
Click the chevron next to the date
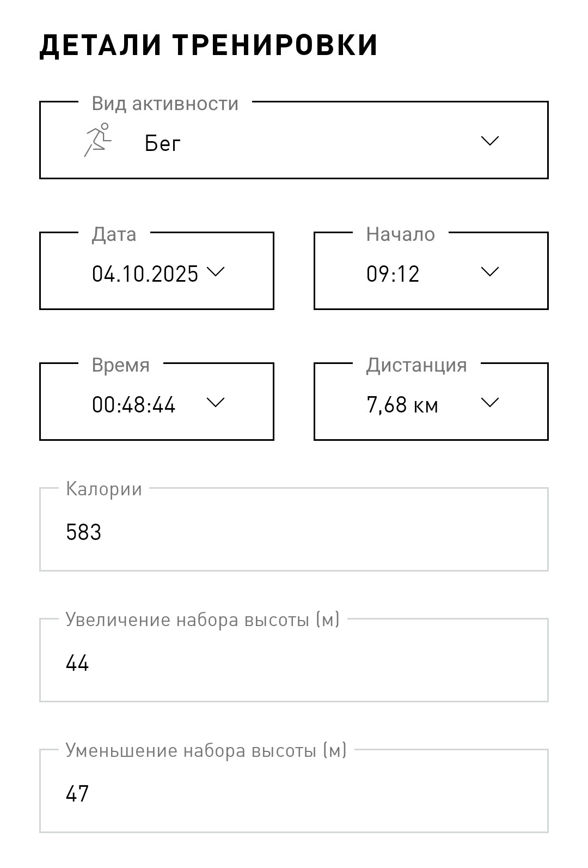pos(216,271)
